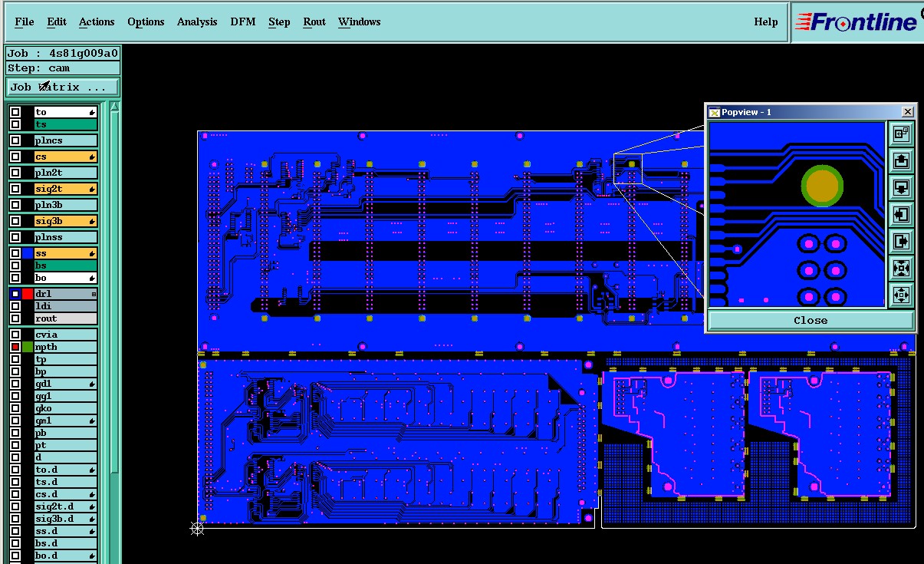Click the Popview title bar window icon
Screen dimensions: 924x564
(x=714, y=112)
